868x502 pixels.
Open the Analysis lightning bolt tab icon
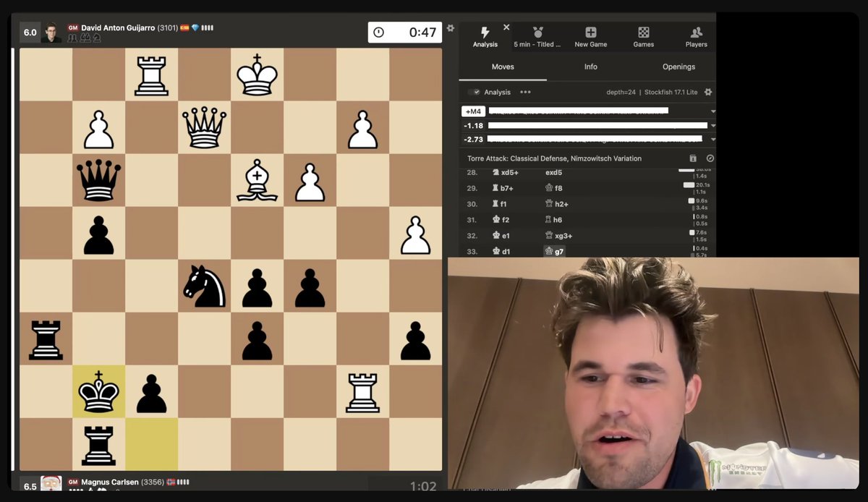tap(485, 33)
